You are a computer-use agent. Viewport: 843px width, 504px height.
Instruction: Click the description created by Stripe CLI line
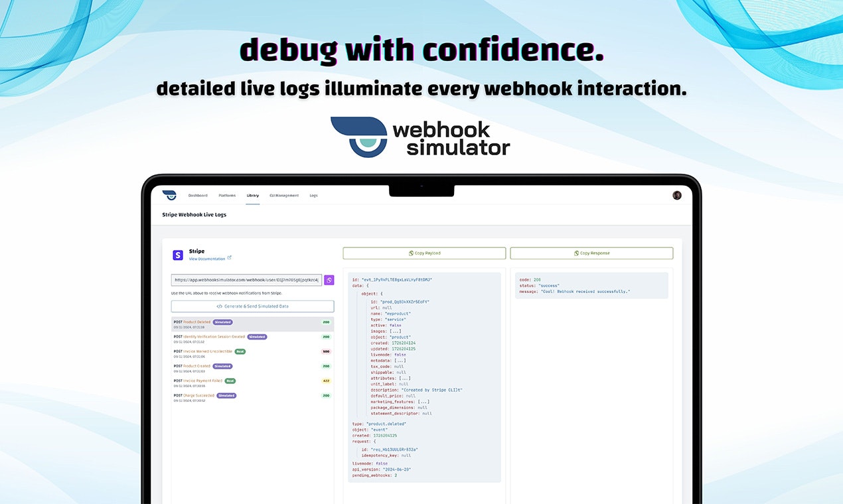pos(417,390)
